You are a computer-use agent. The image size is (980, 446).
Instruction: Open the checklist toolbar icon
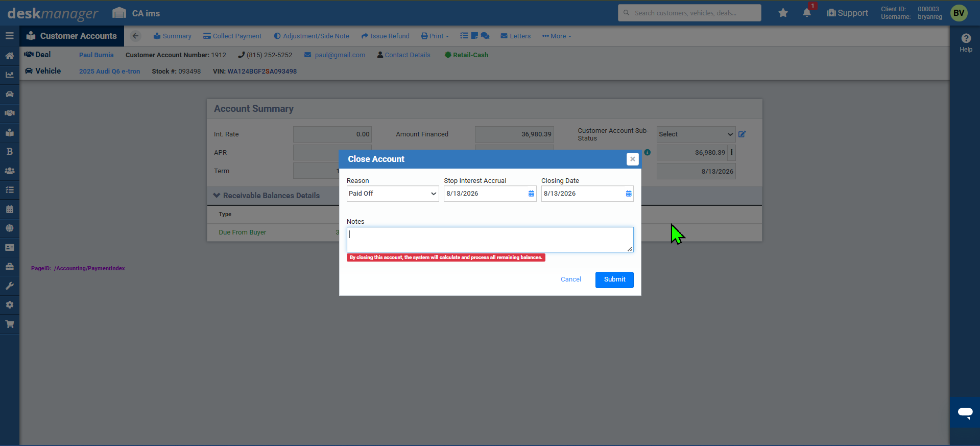pyautogui.click(x=464, y=36)
